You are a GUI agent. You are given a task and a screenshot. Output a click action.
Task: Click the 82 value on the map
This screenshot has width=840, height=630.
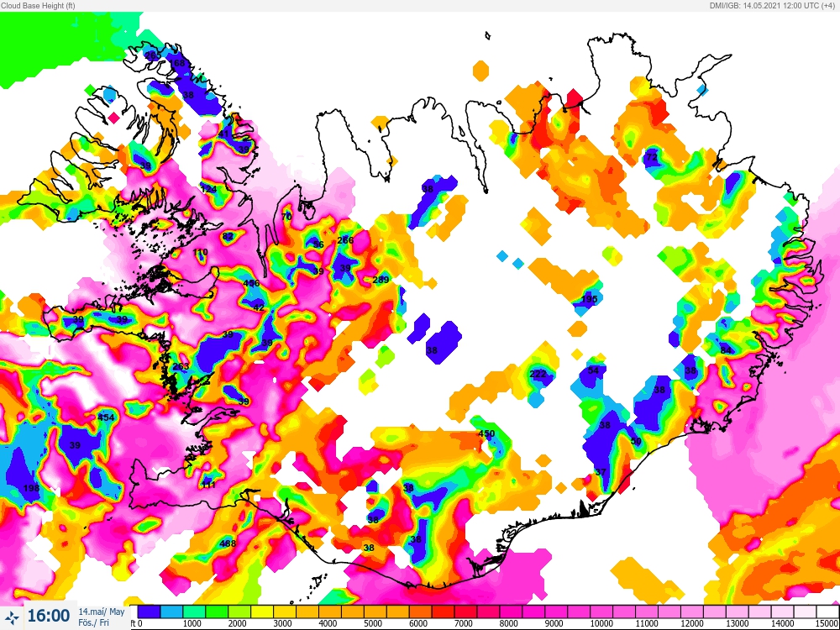pos(228,236)
